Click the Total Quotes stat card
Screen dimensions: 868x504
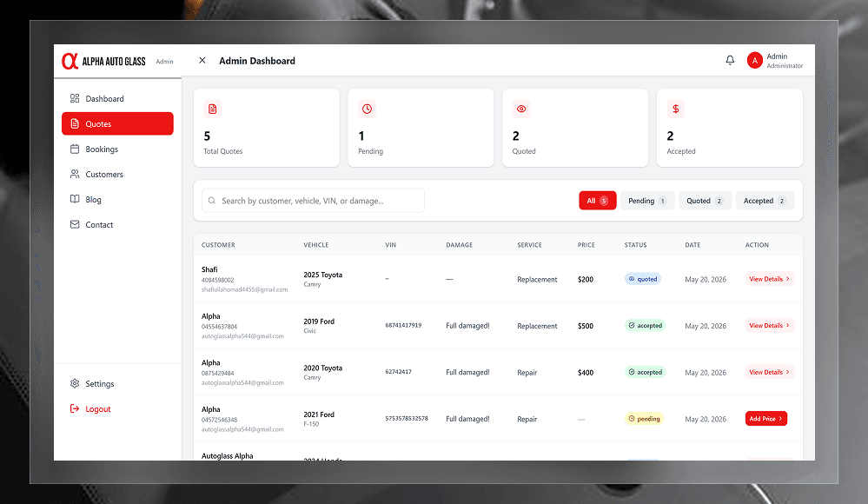point(267,128)
